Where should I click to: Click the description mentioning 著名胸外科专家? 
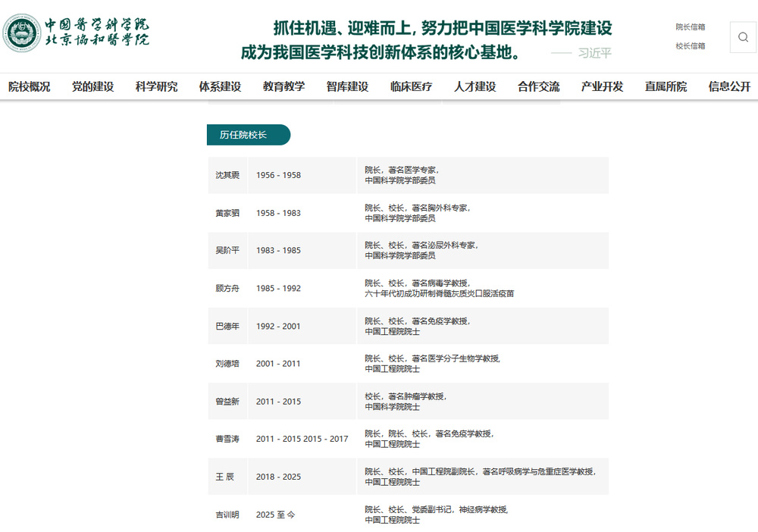pos(418,213)
